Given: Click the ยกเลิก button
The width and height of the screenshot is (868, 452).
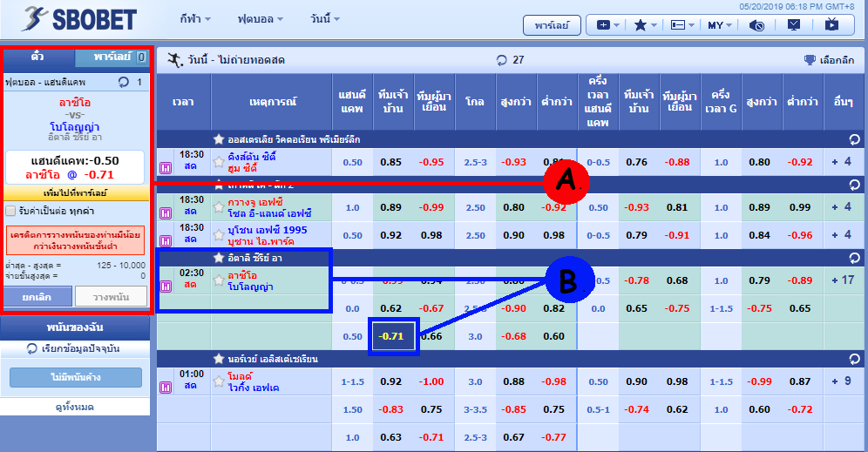Looking at the screenshot, I should coord(37,296).
